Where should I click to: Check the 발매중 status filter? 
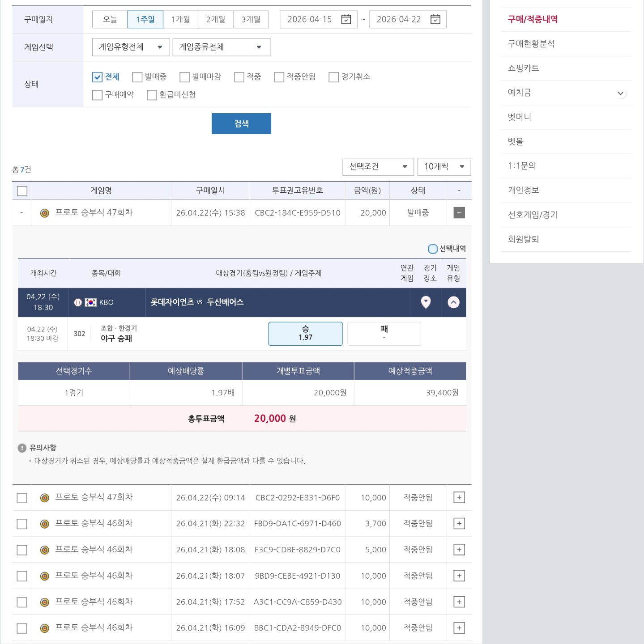[x=137, y=77]
